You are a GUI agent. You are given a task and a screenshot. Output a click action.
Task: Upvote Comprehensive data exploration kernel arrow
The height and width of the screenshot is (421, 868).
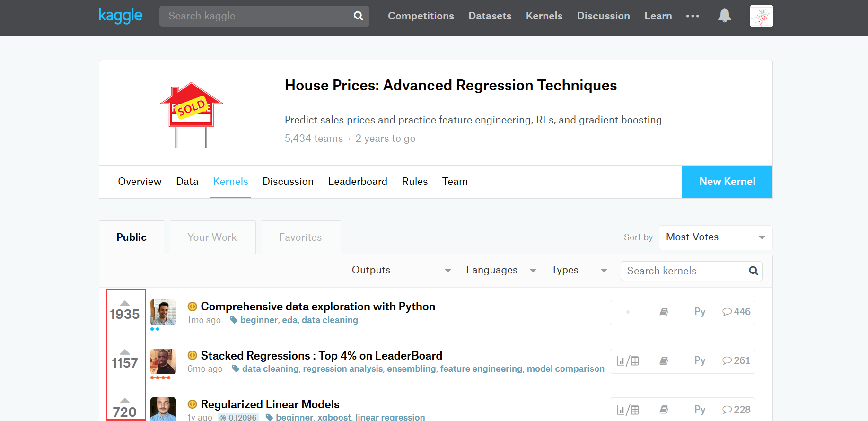[125, 303]
